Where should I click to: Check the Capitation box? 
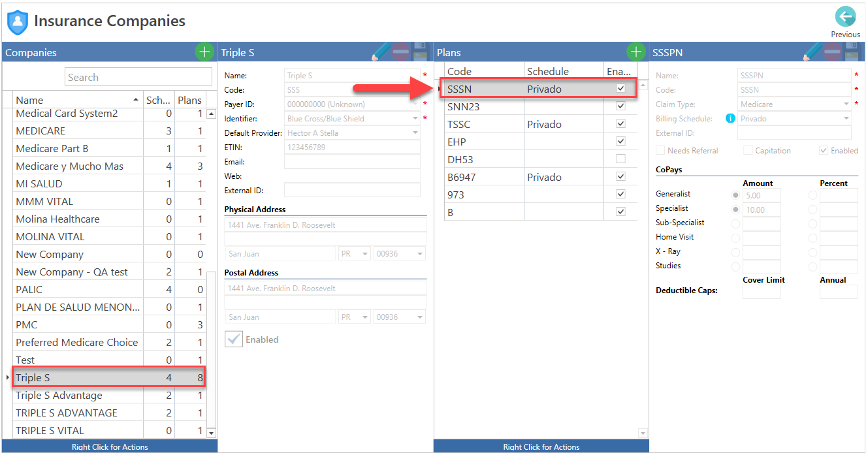(x=748, y=150)
